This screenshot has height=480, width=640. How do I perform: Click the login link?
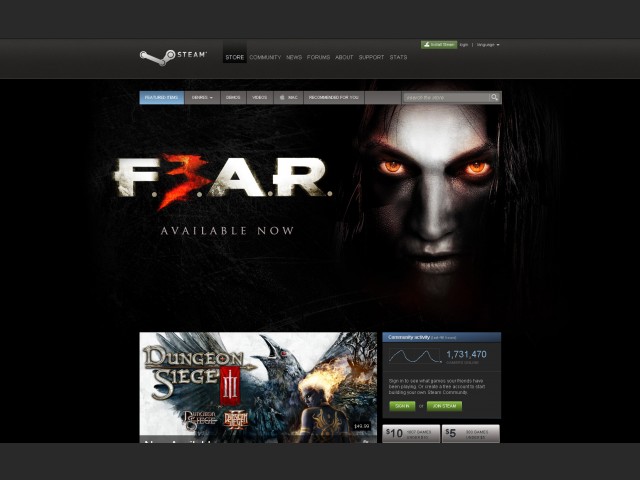tap(464, 45)
